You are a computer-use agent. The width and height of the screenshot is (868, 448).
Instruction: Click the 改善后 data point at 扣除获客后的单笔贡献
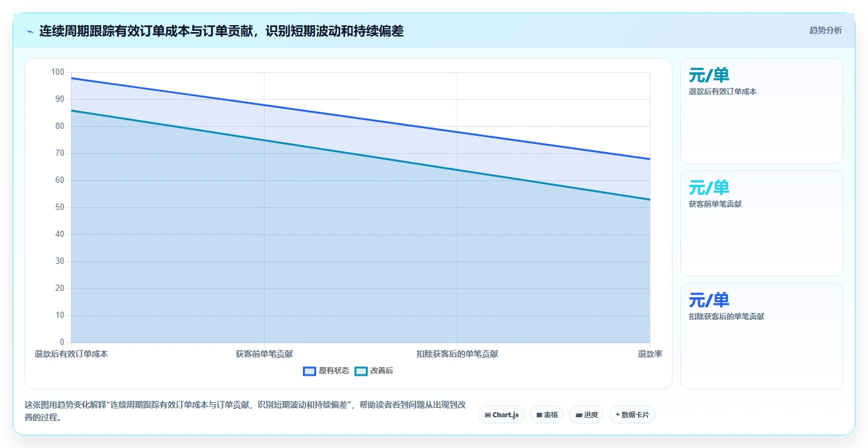[x=457, y=170]
